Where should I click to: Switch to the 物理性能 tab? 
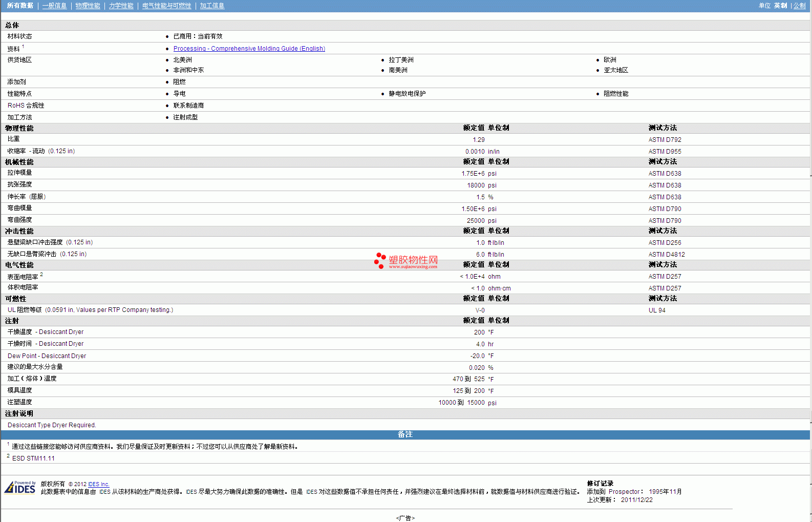pos(88,6)
